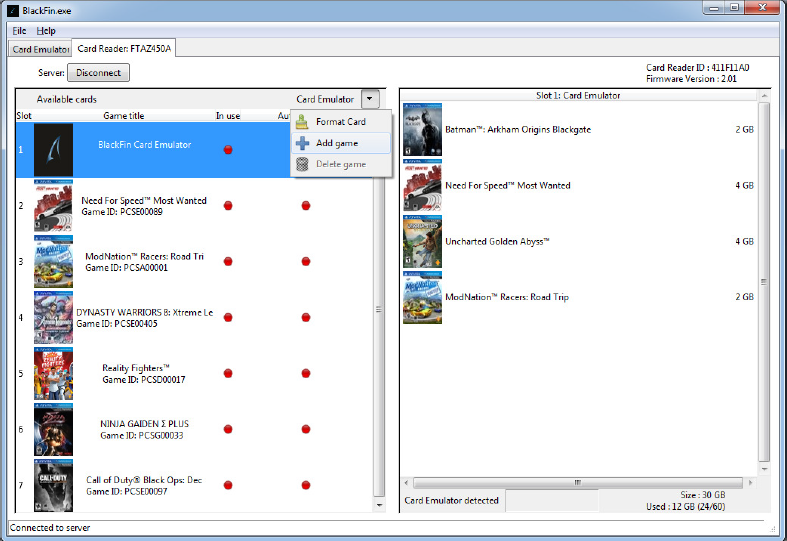The image size is (787, 541).
Task: Choose Add game from the dropdown menu
Action: (341, 143)
